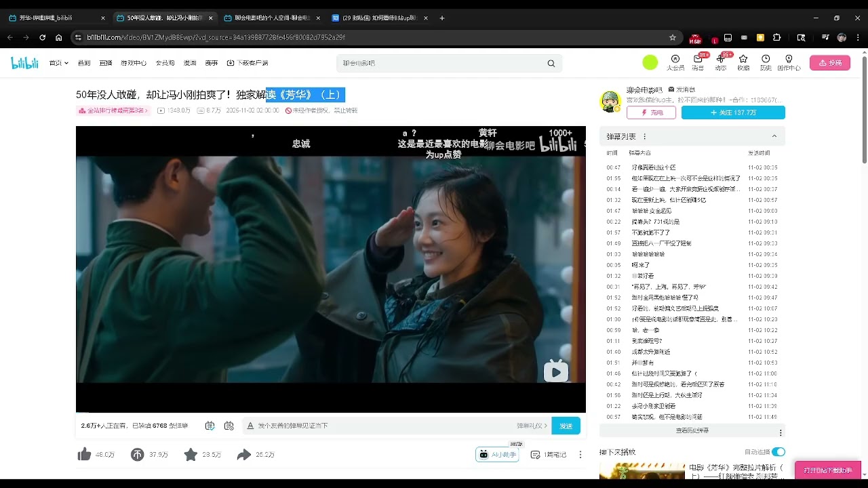This screenshot has height=488, width=868.
Task: Click 打开B站下载助手 pink button
Action: point(828,470)
